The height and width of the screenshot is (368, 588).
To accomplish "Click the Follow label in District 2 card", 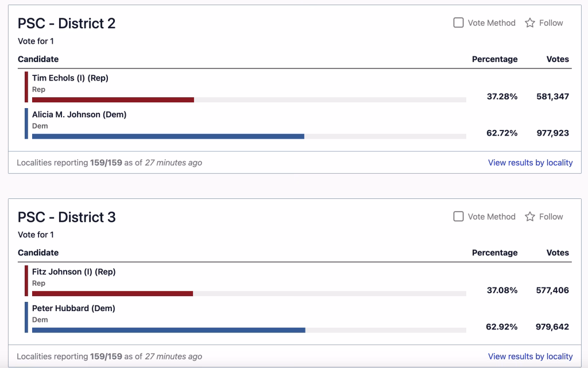I will tap(551, 23).
